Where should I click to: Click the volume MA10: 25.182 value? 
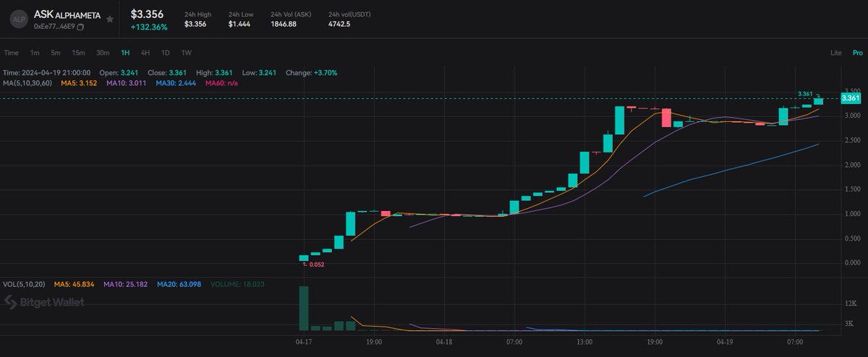[x=126, y=284]
